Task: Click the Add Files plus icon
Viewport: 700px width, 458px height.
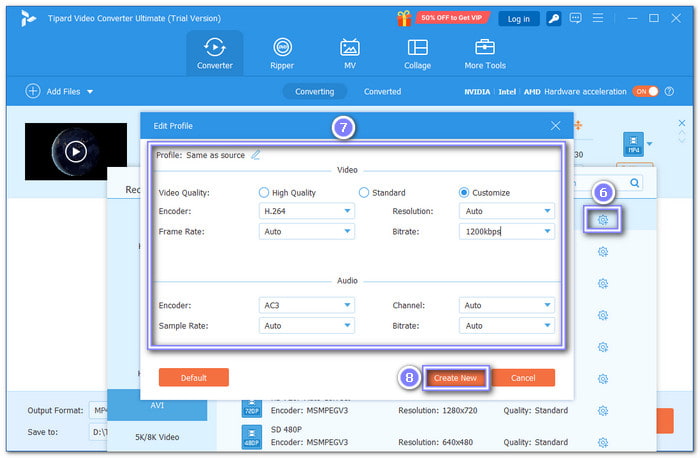Action: (33, 91)
